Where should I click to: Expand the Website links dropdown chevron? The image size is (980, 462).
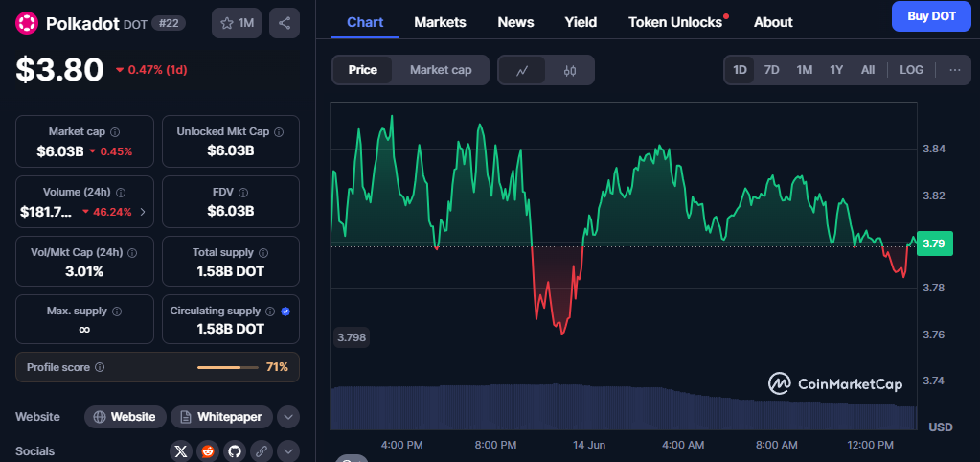(288, 416)
